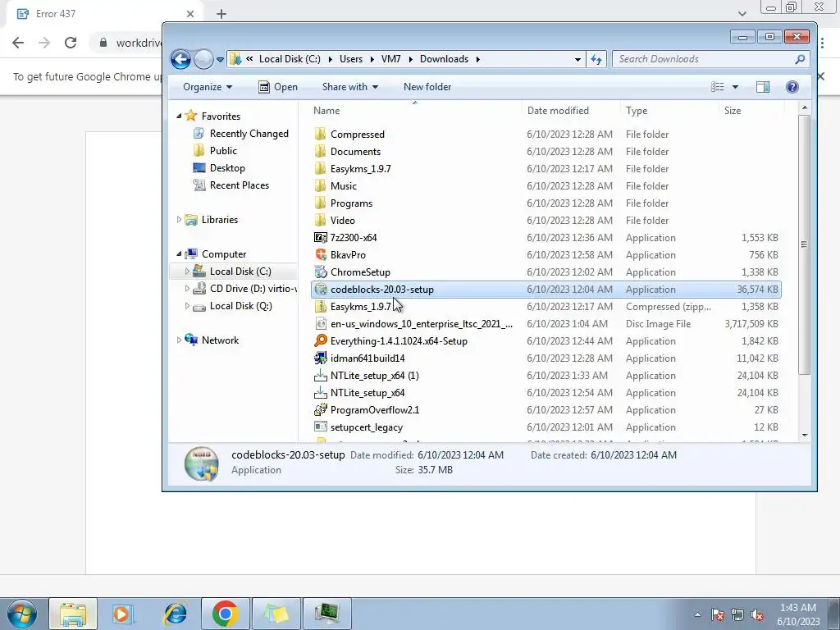The image size is (840, 630).
Task: Select Desktop in the navigation pane
Action: pos(227,167)
